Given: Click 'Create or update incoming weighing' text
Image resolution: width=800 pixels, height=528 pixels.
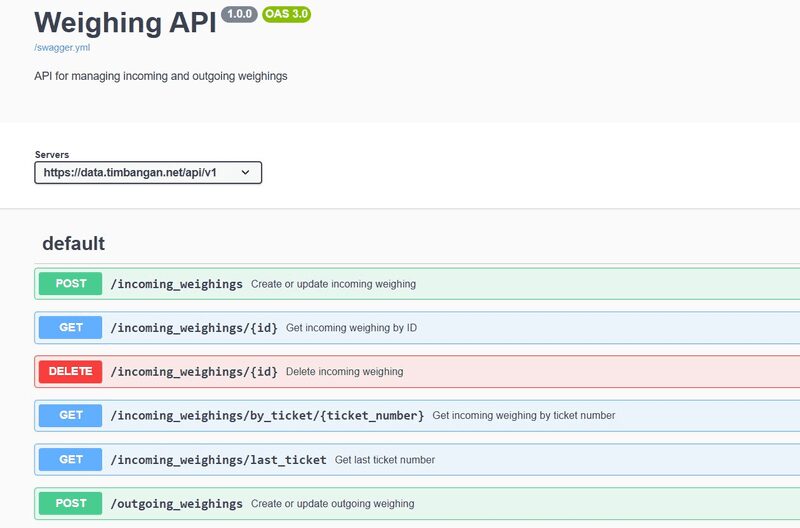Looking at the screenshot, I should (333, 284).
